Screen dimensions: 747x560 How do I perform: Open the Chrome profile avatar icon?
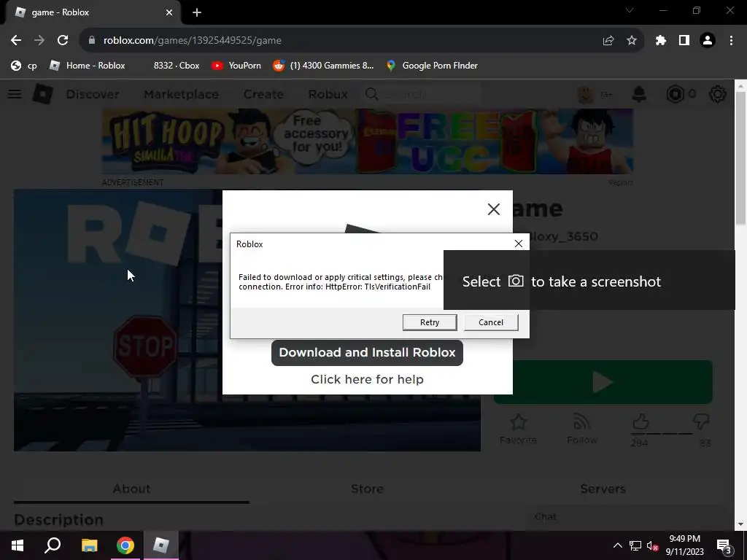[x=708, y=41]
